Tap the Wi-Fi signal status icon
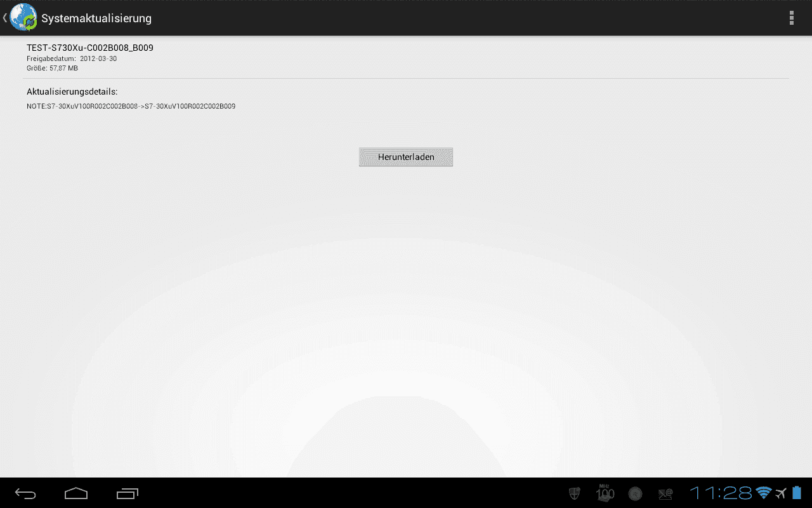The width and height of the screenshot is (812, 508). [763, 493]
